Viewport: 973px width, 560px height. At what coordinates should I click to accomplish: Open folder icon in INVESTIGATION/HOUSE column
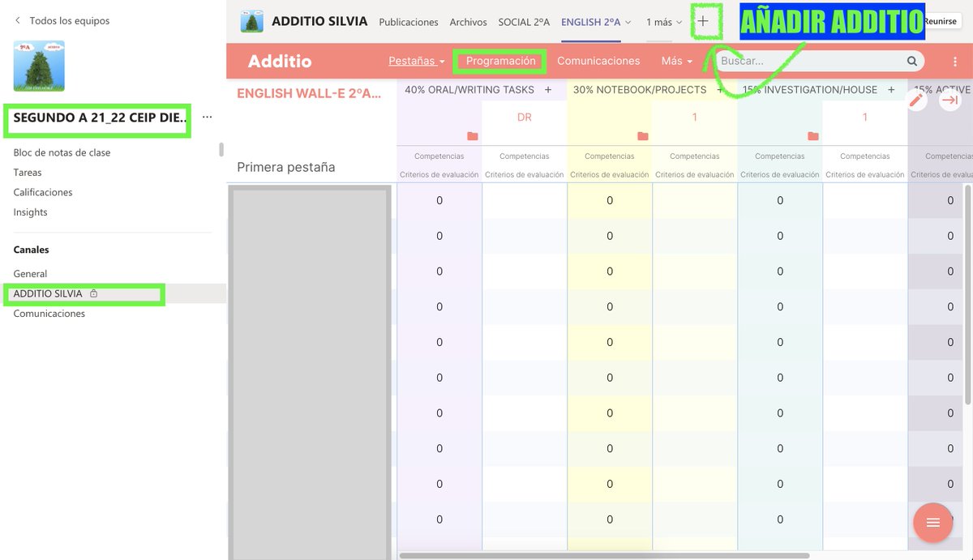click(813, 136)
